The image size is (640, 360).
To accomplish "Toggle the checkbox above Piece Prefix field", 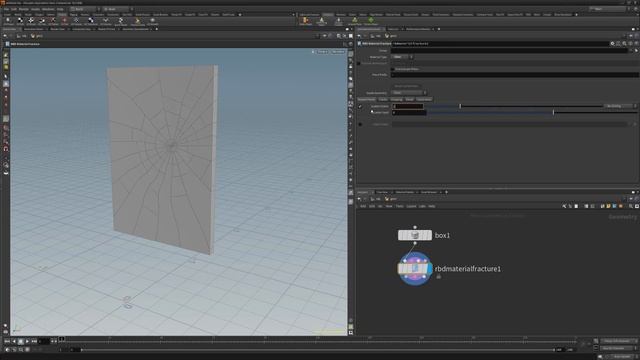I will (x=393, y=69).
